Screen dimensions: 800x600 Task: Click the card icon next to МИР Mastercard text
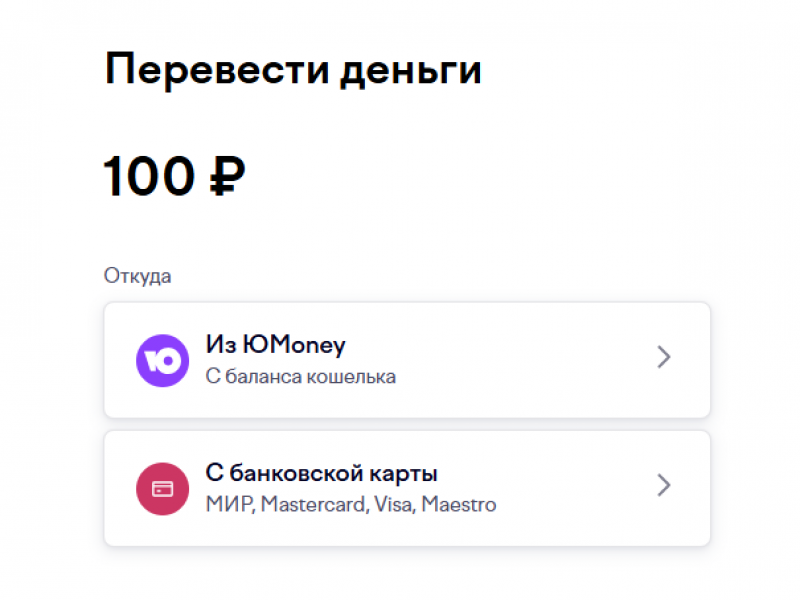(162, 488)
